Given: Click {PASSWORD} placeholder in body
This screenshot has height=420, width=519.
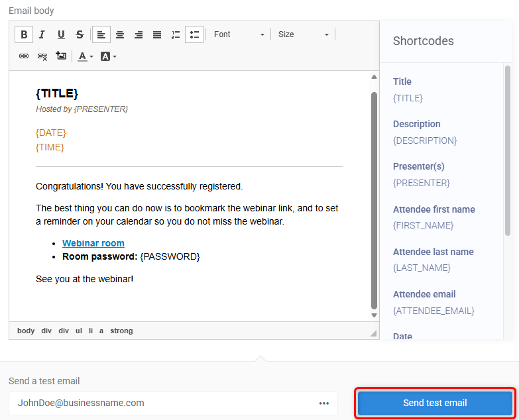Looking at the screenshot, I should click(x=170, y=256).
